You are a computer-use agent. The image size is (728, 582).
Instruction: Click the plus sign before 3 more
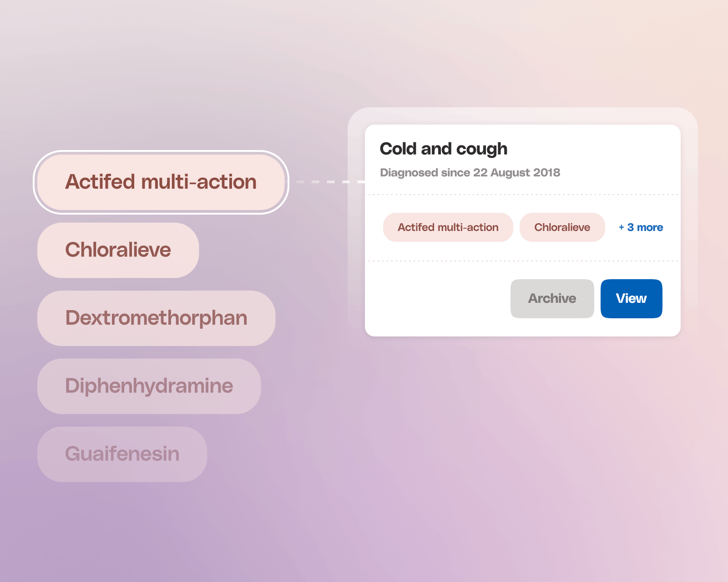click(x=621, y=227)
